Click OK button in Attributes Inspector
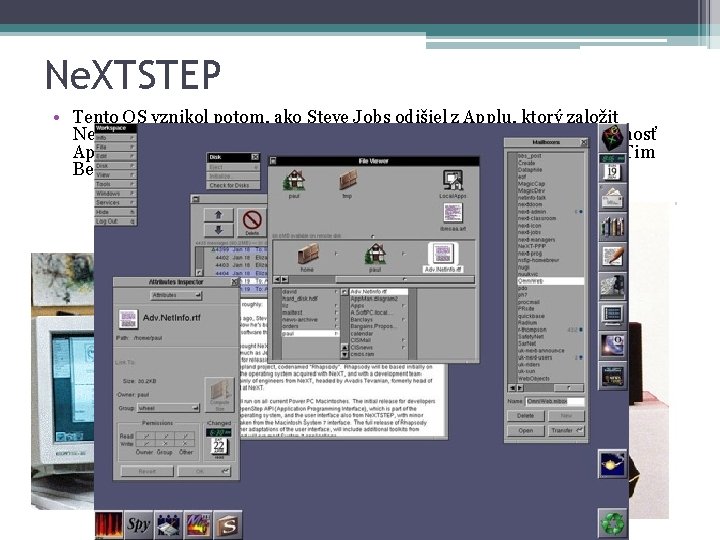The height and width of the screenshot is (540, 720). click(204, 471)
